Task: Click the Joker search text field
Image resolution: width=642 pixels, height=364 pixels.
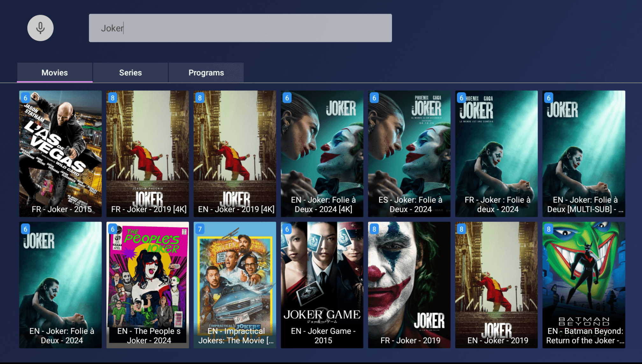Action: tap(240, 28)
